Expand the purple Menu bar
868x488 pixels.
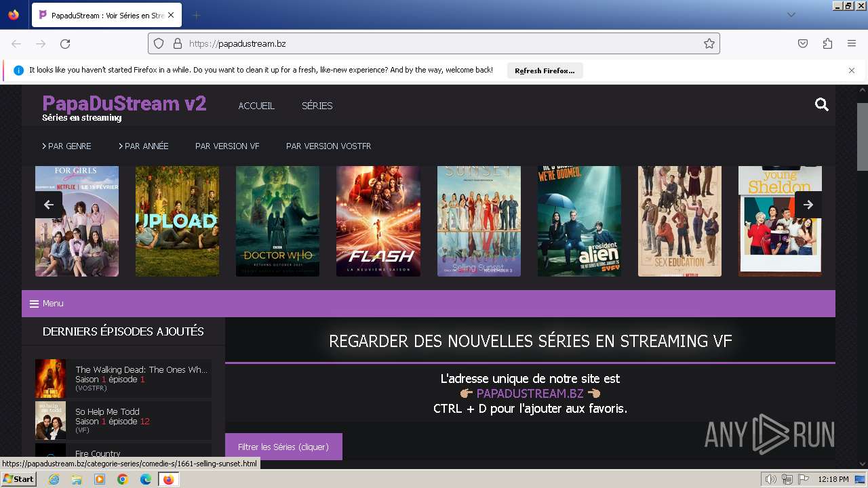click(x=429, y=304)
